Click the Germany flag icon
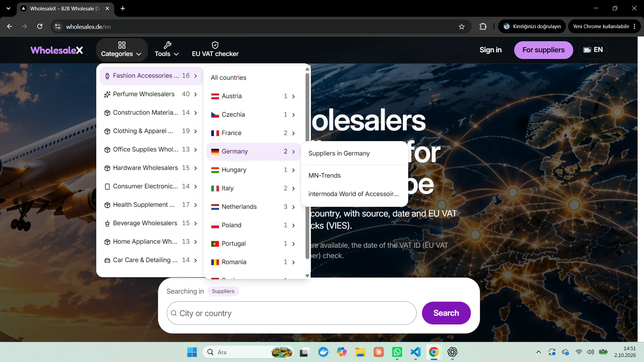 pos(215,152)
